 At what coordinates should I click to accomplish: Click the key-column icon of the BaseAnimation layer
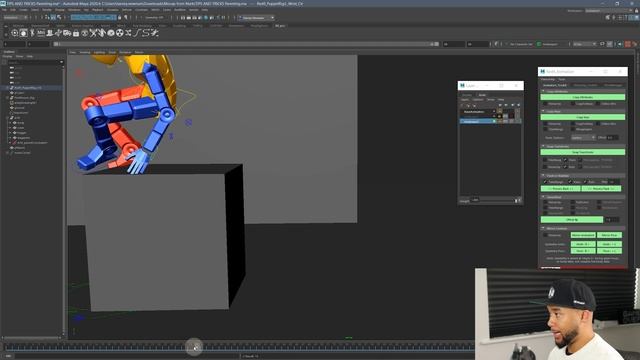tap(500, 111)
